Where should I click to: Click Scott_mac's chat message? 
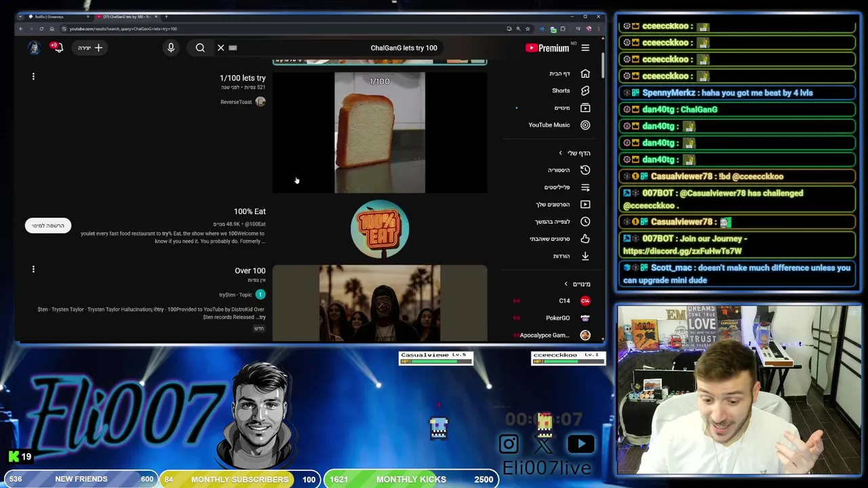click(738, 274)
